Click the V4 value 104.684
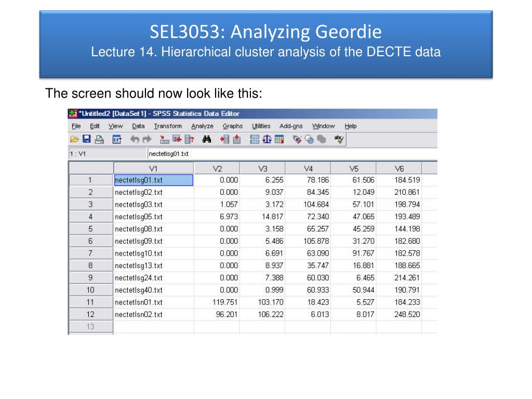This screenshot has height=399, width=532. pos(308,205)
